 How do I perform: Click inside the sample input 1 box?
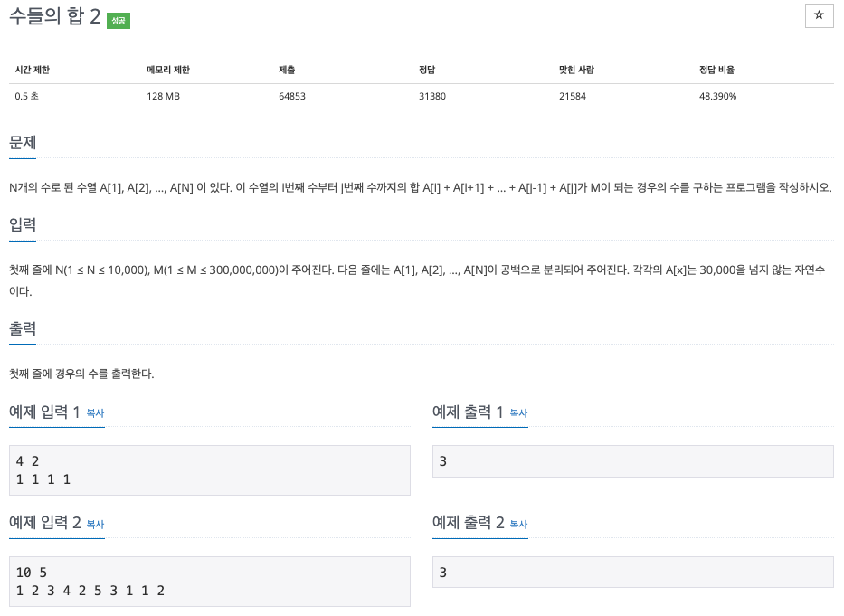[208, 469]
